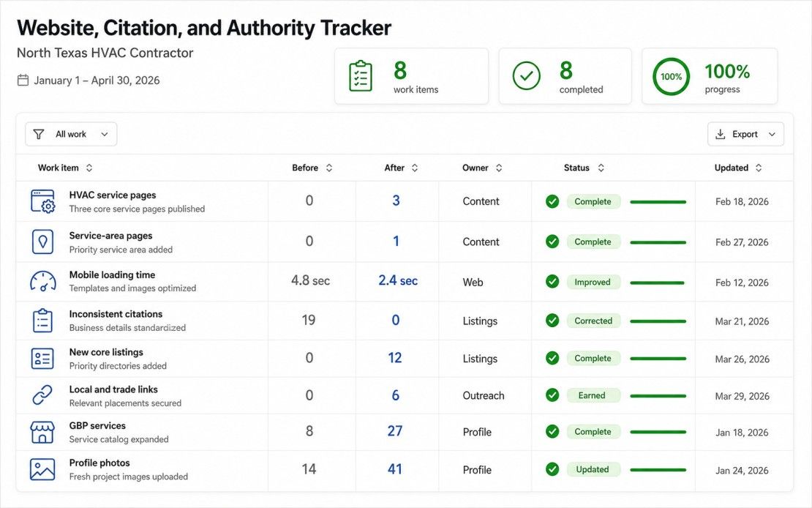This screenshot has width=812, height=508.
Task: Click the After value 12
Action: (394, 358)
